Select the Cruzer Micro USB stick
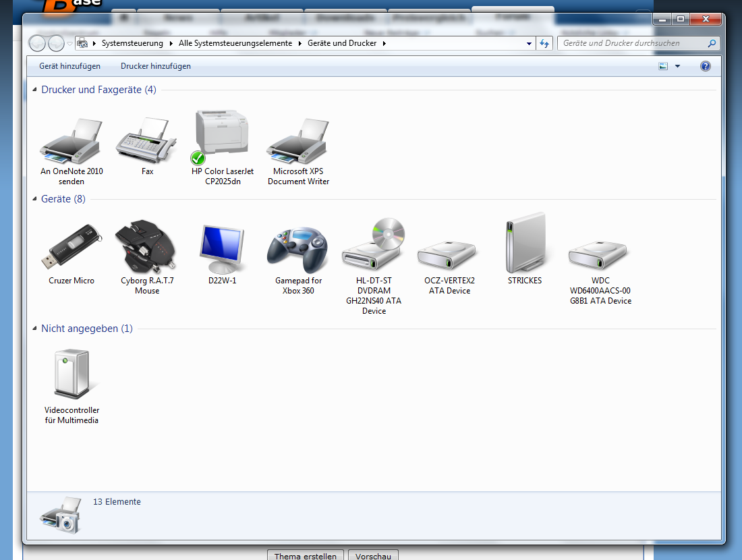 pos(72,247)
